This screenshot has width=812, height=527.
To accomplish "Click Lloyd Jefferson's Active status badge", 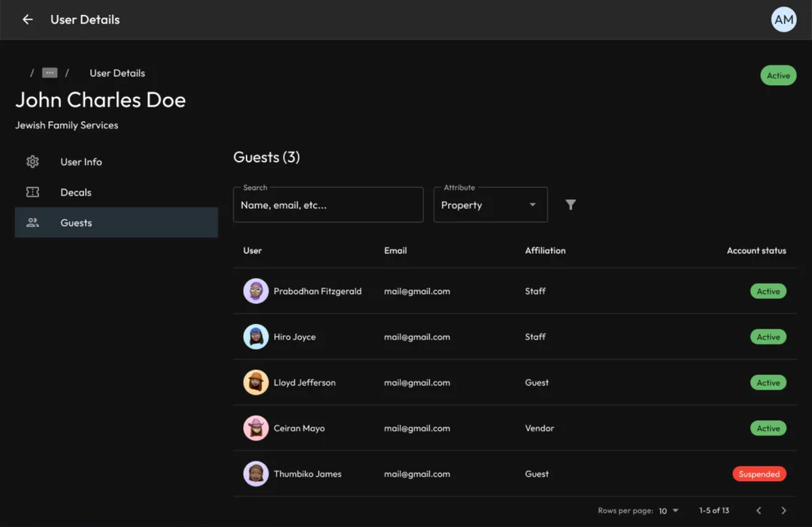I will point(768,383).
